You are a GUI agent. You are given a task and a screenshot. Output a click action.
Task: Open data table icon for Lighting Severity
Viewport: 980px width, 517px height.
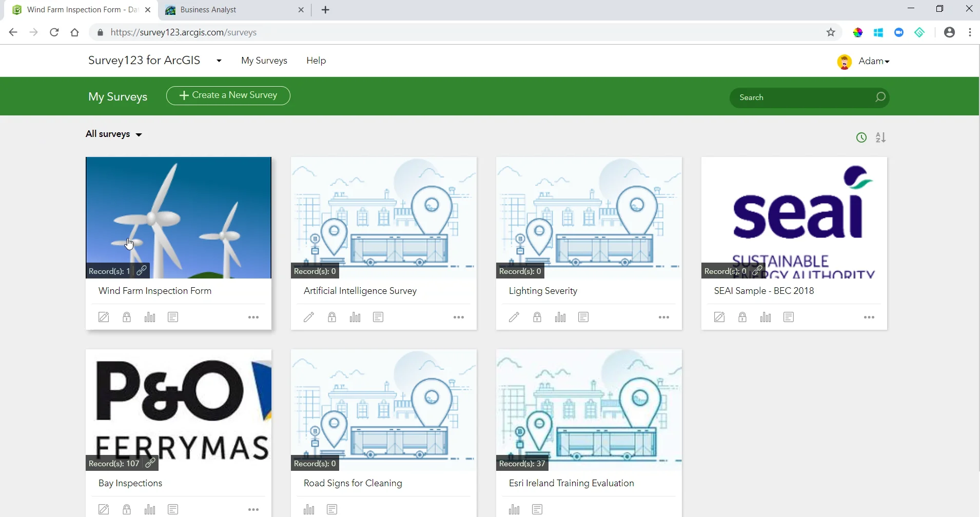pyautogui.click(x=583, y=317)
